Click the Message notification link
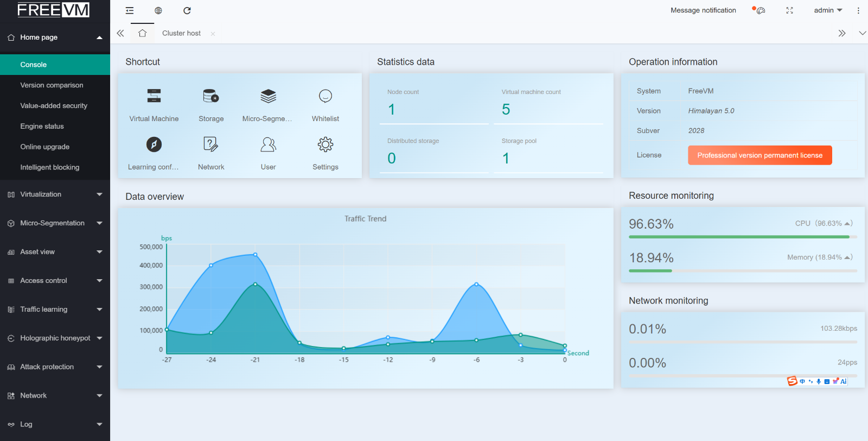 point(703,10)
